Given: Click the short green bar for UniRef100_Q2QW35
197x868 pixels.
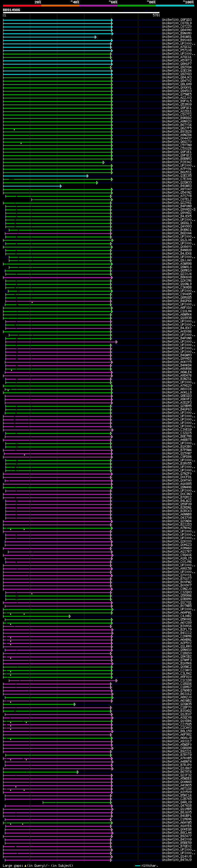Looking at the screenshot, I should (39, 704).
